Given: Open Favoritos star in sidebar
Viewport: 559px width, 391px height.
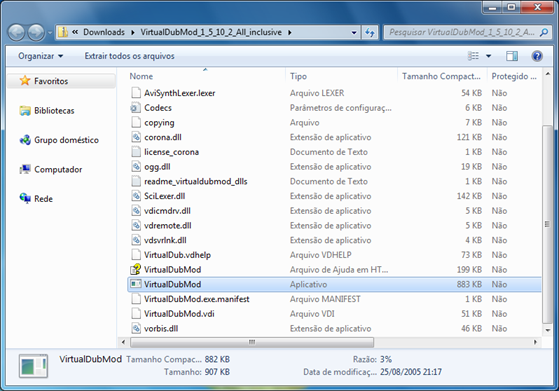Looking at the screenshot, I should [25, 81].
